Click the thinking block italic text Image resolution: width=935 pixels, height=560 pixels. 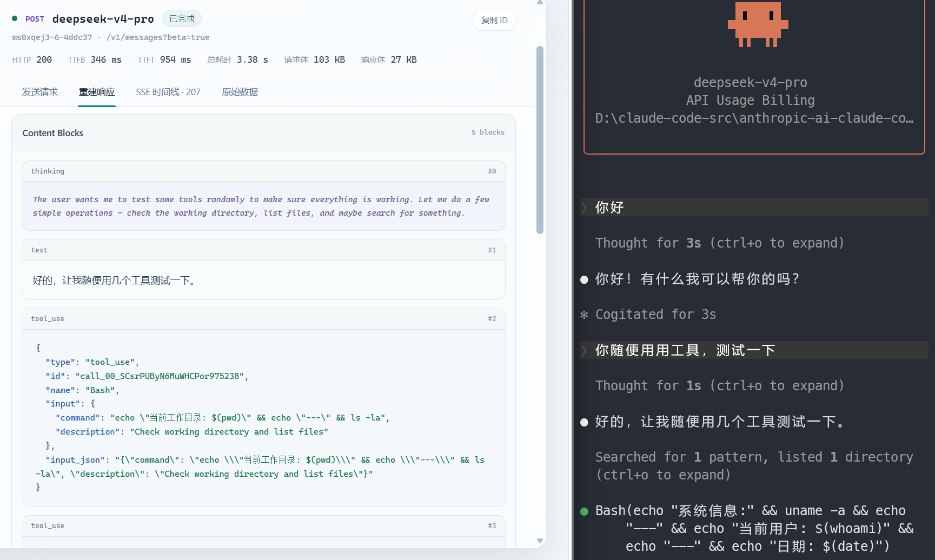(261, 206)
